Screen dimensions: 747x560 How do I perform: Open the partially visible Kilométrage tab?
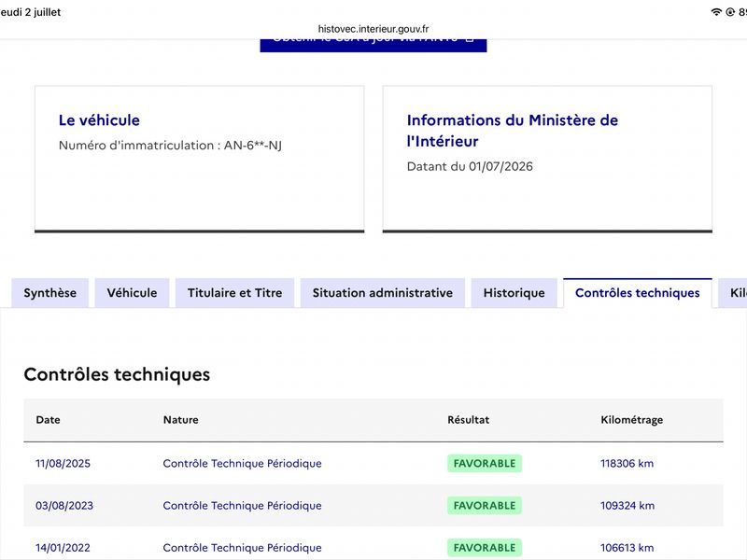(x=733, y=293)
